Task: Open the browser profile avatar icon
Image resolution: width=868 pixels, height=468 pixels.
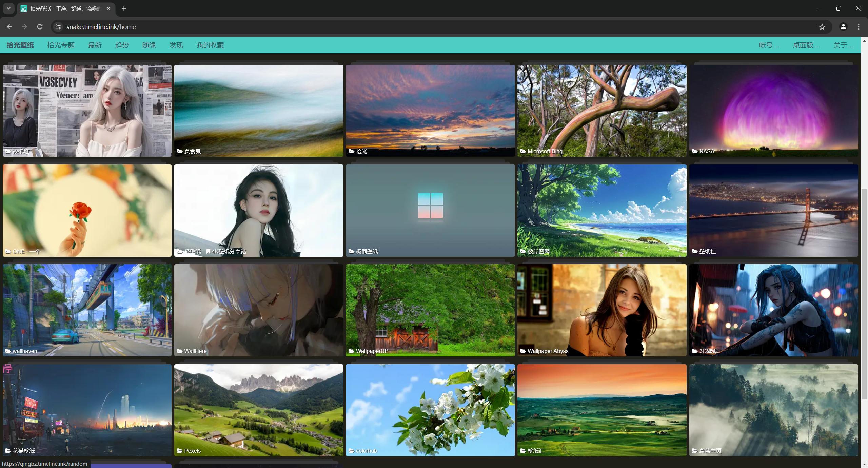Action: (843, 27)
